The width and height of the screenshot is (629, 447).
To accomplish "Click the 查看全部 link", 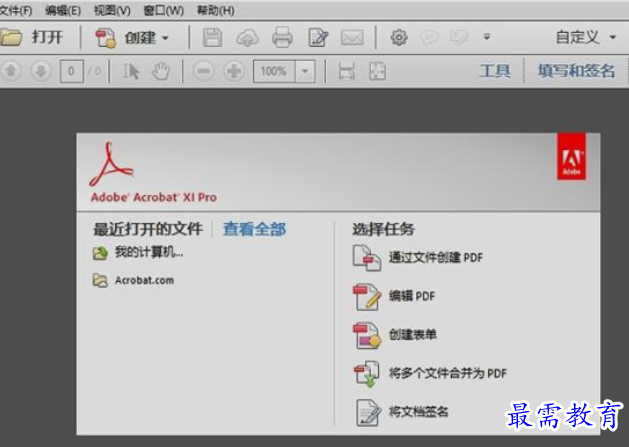I will pyautogui.click(x=254, y=229).
